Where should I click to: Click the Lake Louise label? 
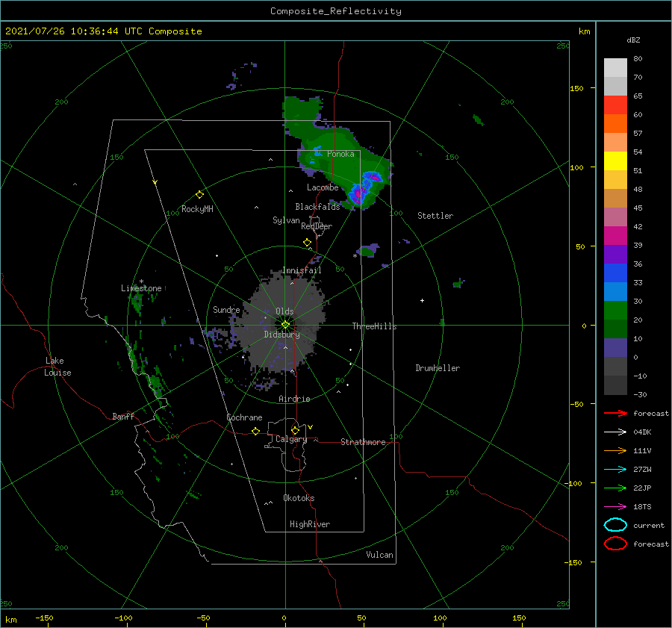(x=57, y=367)
